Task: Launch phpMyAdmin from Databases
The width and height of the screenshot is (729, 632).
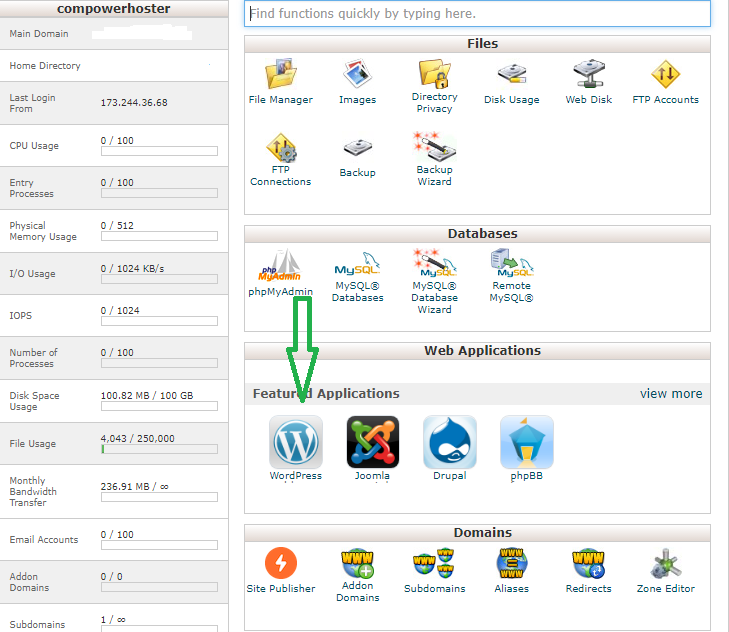Action: (280, 270)
